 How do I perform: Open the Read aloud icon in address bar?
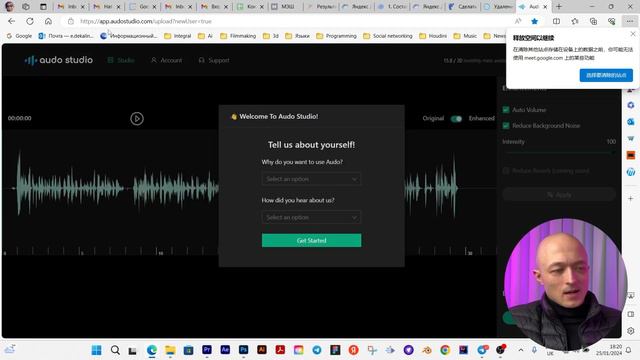(518, 21)
